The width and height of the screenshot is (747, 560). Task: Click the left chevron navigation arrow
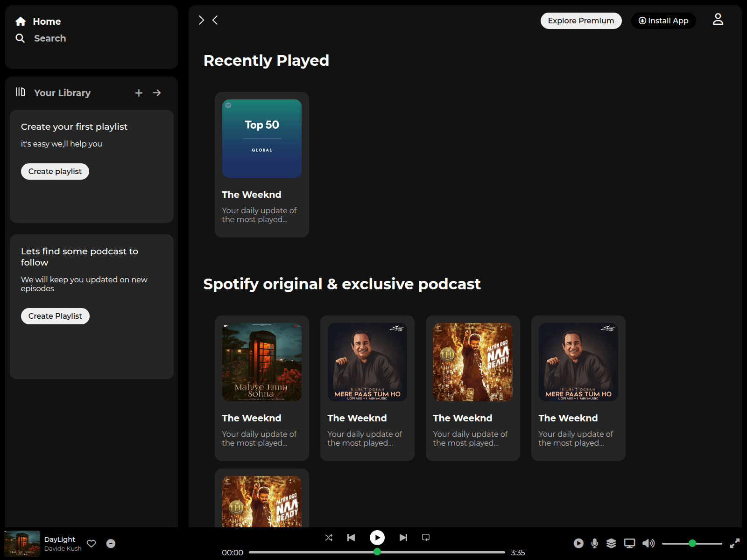pos(215,20)
